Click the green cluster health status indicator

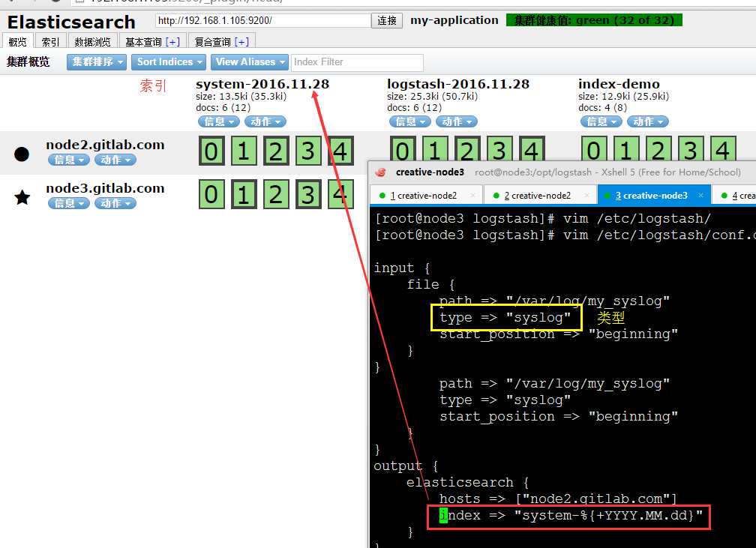[x=594, y=20]
